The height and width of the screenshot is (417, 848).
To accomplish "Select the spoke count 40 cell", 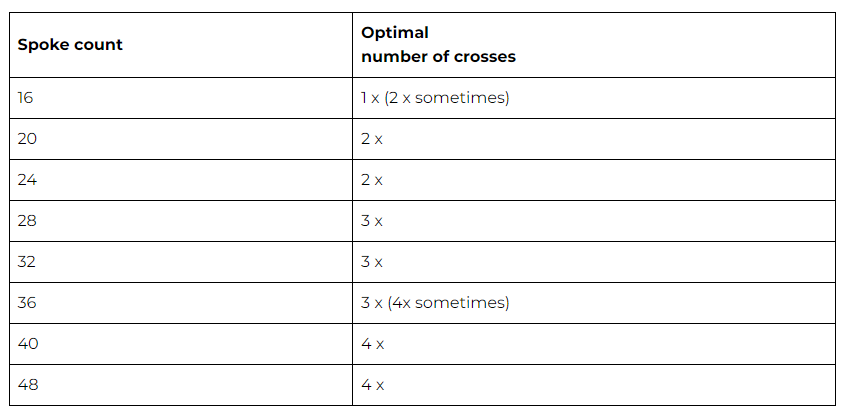I will (x=181, y=344).
